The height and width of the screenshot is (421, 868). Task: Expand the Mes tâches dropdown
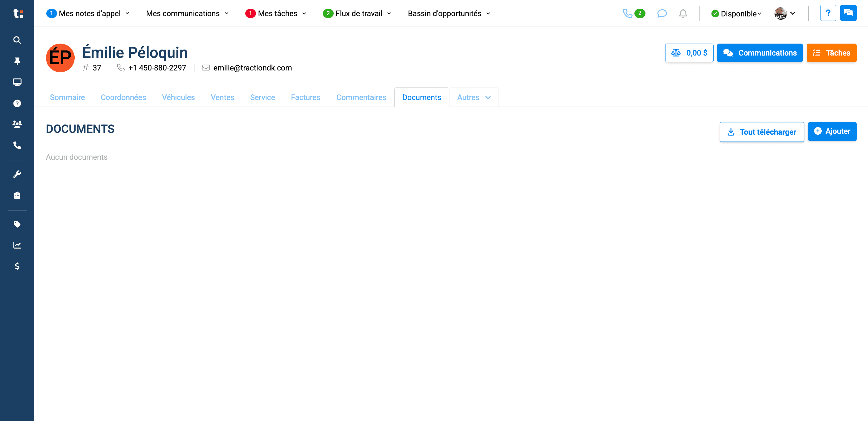[276, 13]
